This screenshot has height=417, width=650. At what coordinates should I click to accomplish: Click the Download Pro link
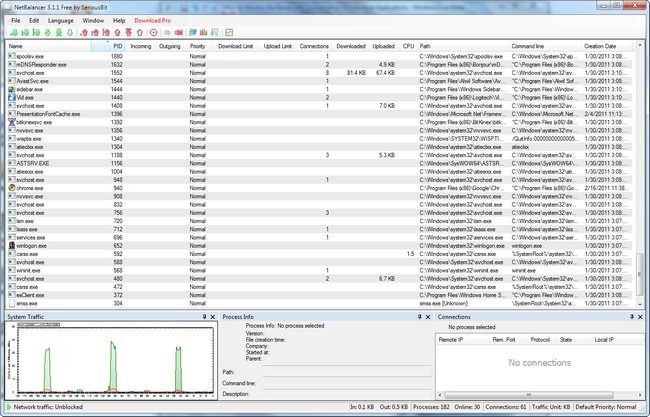coord(152,20)
